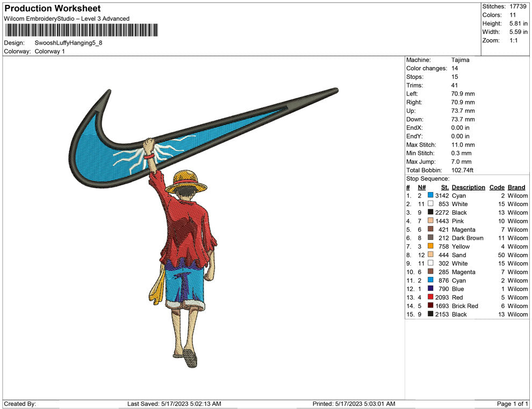Click the St. column header
Viewport: 532px width, 409px height.
click(x=444, y=187)
